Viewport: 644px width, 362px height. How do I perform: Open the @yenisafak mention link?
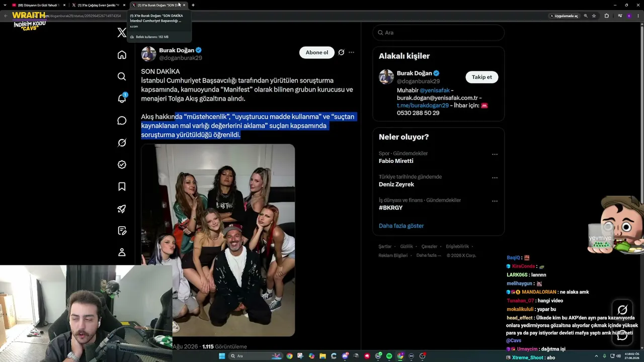[x=435, y=90]
